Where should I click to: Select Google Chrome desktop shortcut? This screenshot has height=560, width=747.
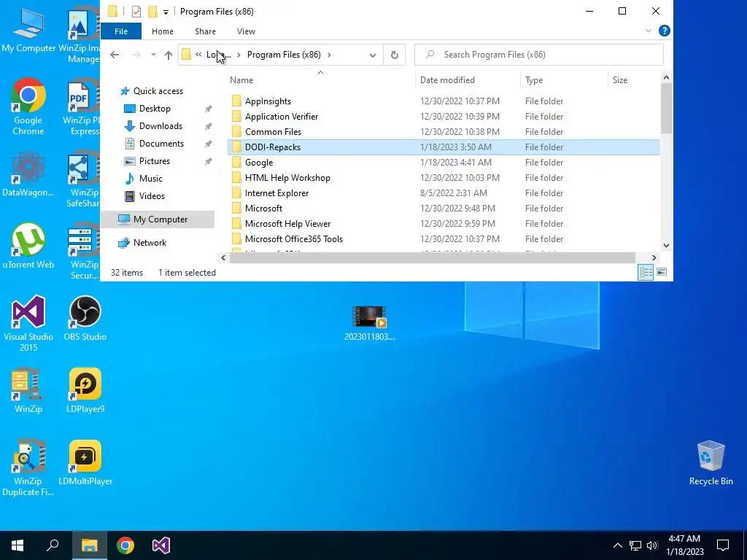(x=28, y=107)
